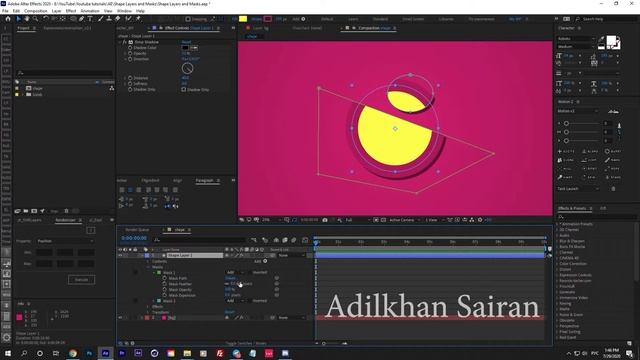Toggle the Shadow Only checkbox

(x=184, y=89)
